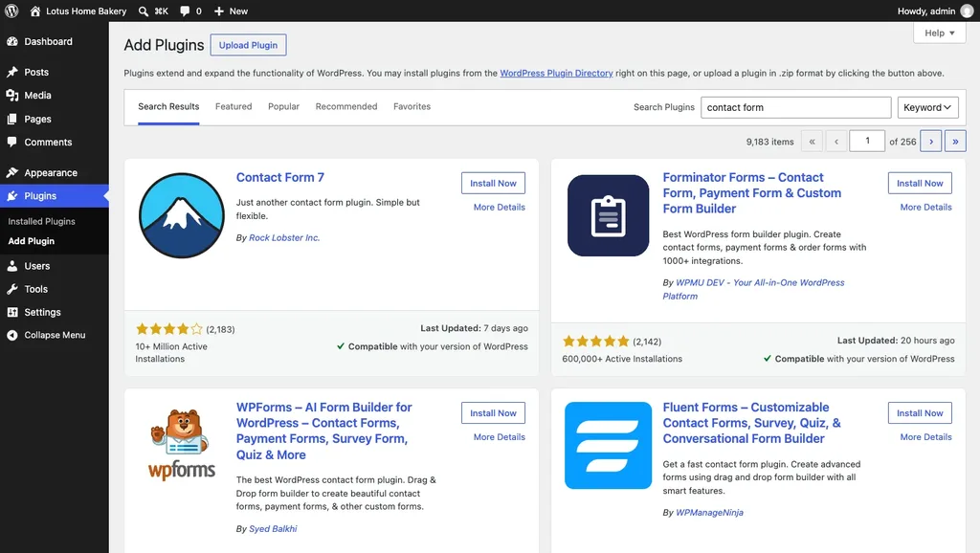Open More Details for Forminator Forms
The image size is (980, 553).
pyautogui.click(x=925, y=208)
